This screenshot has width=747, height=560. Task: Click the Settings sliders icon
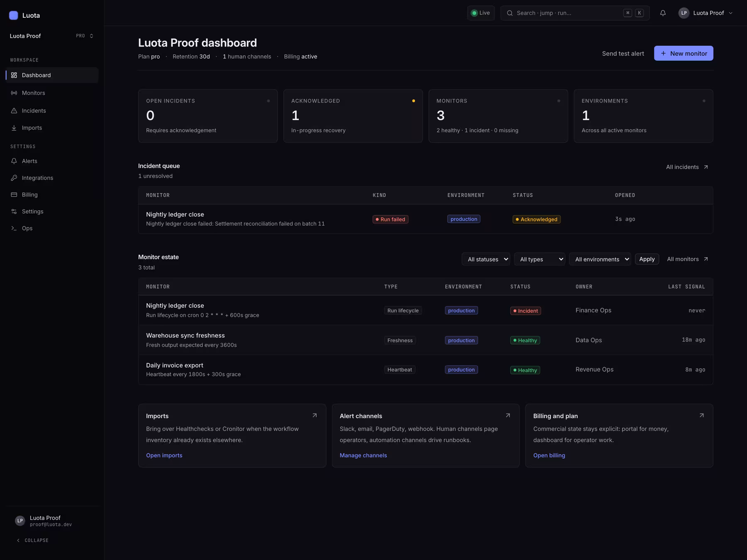pos(14,212)
